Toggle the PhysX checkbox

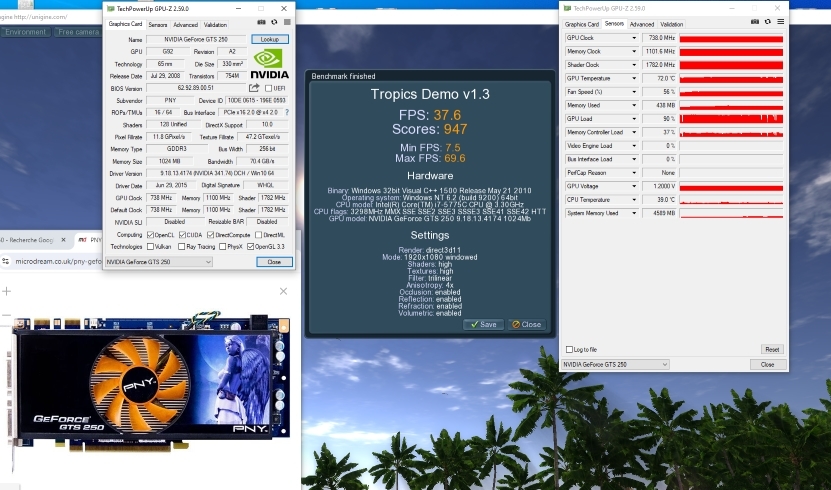point(223,247)
